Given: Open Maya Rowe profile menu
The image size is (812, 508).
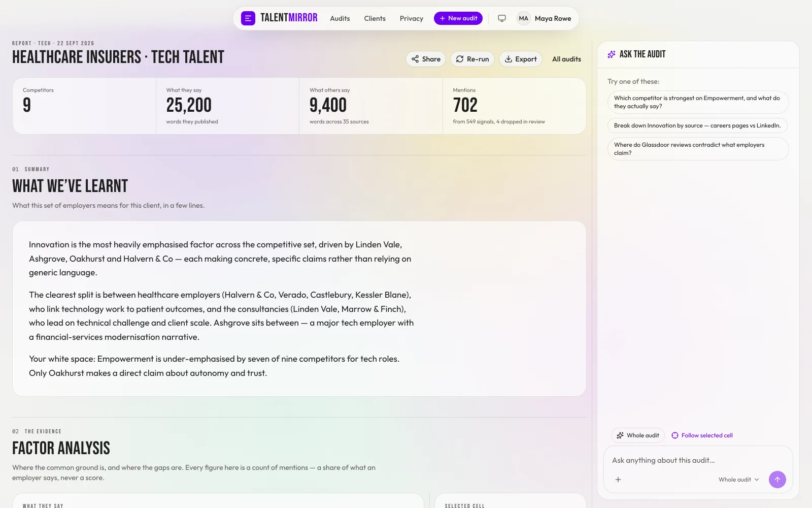Looking at the screenshot, I should (553, 18).
